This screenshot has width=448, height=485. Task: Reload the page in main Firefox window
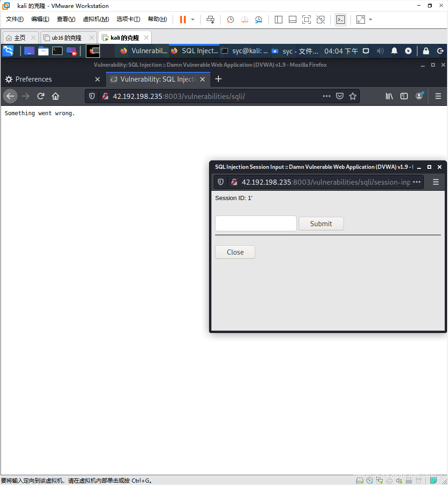41,96
